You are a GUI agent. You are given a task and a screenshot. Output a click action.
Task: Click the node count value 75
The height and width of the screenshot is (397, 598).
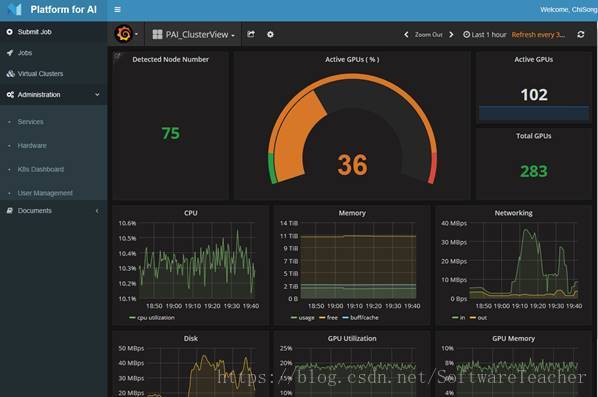tap(170, 133)
